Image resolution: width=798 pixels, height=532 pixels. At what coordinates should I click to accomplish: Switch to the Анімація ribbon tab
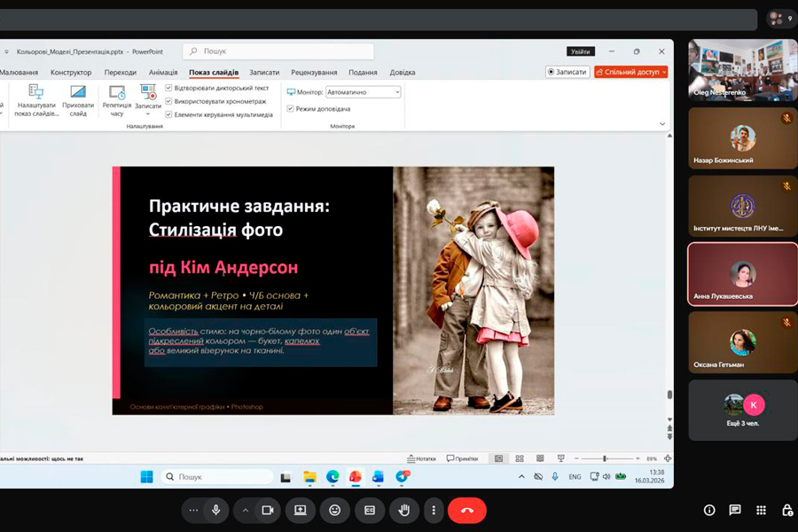[162, 73]
